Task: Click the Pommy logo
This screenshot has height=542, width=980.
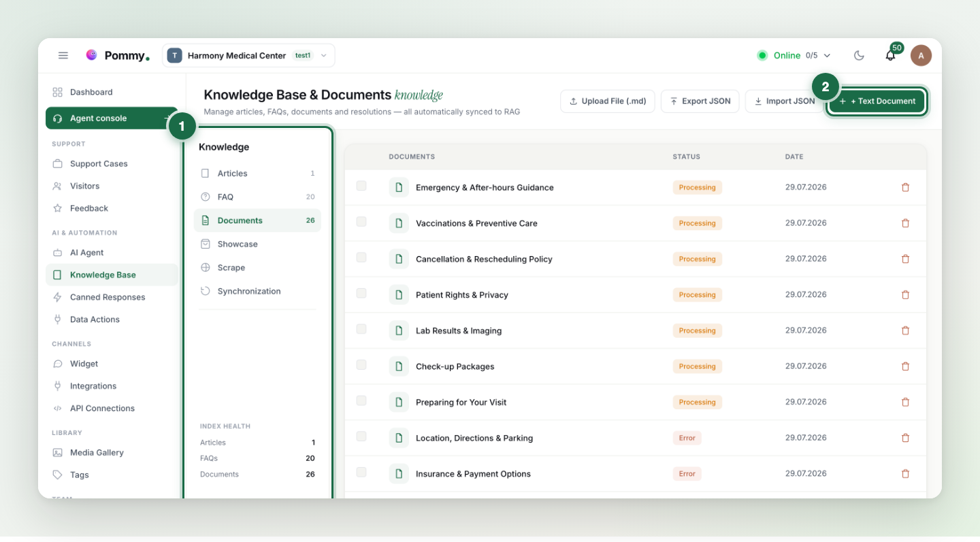Action: pos(117,56)
